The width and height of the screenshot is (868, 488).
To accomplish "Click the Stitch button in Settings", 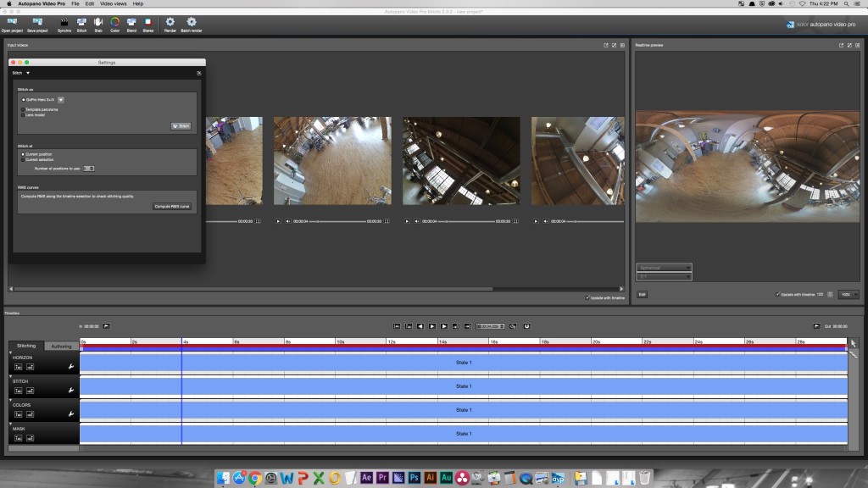I will tap(181, 126).
